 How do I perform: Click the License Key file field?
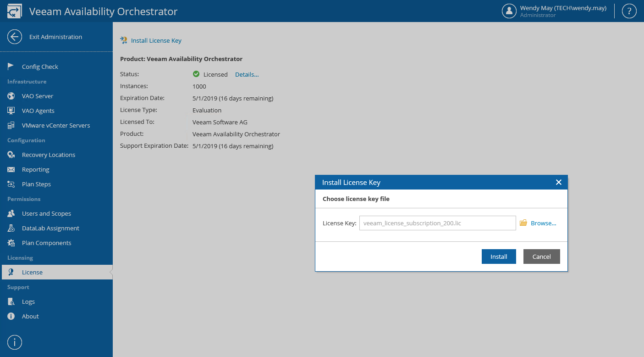(437, 223)
